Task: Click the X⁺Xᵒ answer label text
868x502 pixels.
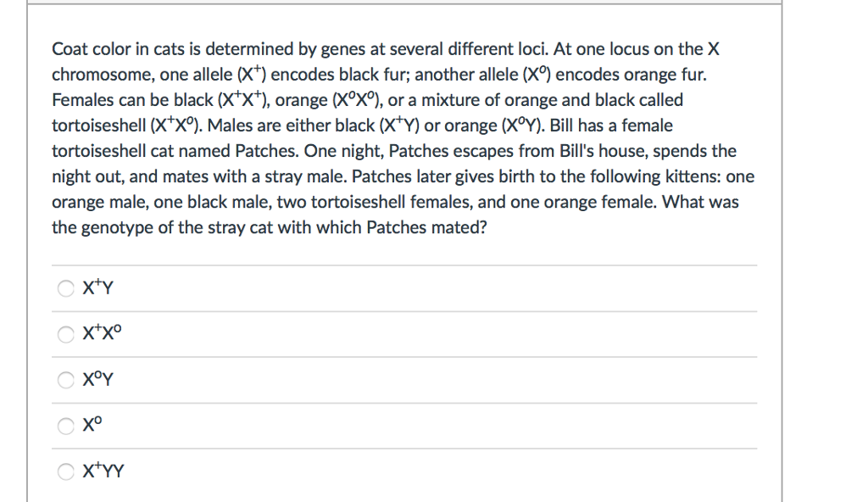Action: point(100,333)
